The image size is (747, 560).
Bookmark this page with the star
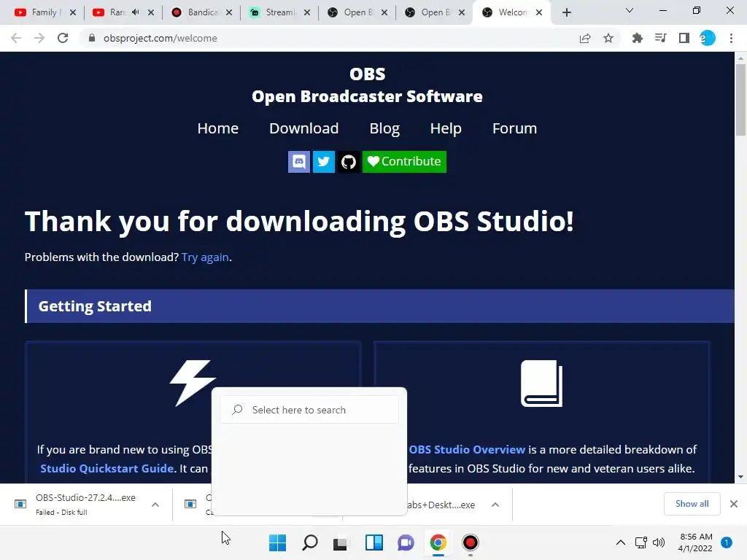click(608, 38)
